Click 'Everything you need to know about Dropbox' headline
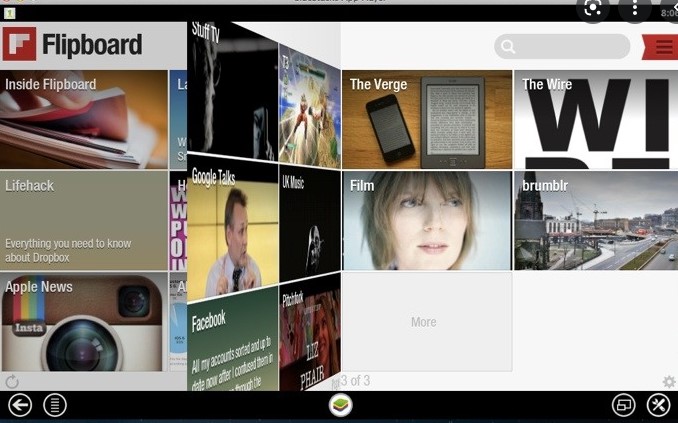The height and width of the screenshot is (423, 678). 68,250
